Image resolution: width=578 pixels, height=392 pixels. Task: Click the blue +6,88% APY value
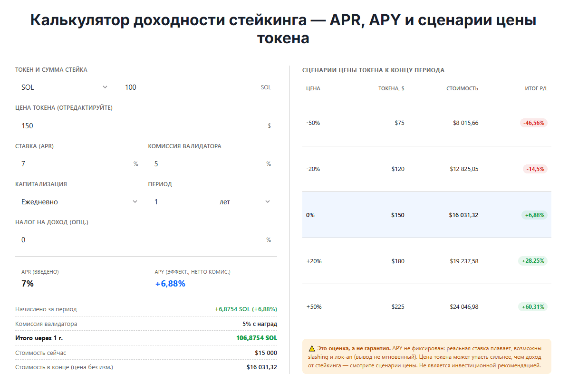tap(170, 284)
